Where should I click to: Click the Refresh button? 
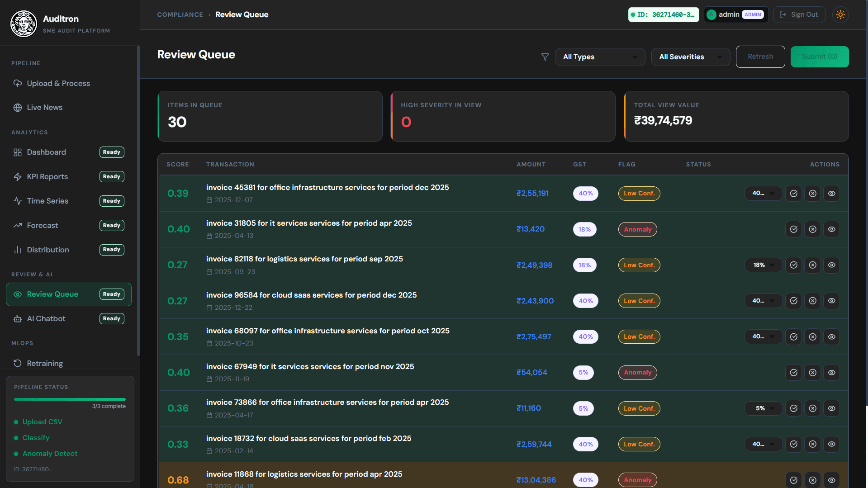(760, 57)
